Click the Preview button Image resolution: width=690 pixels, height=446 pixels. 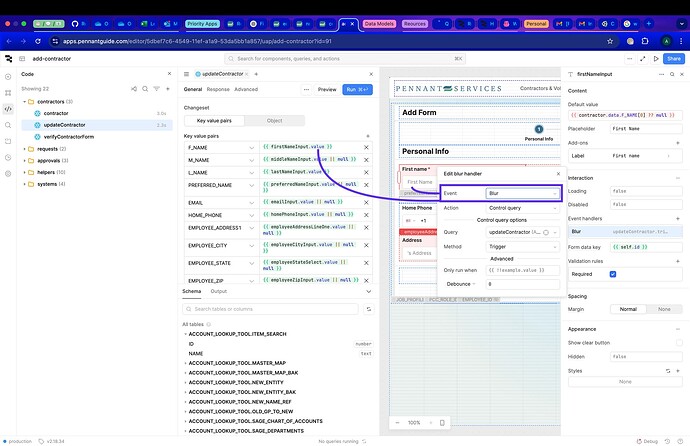coord(327,89)
